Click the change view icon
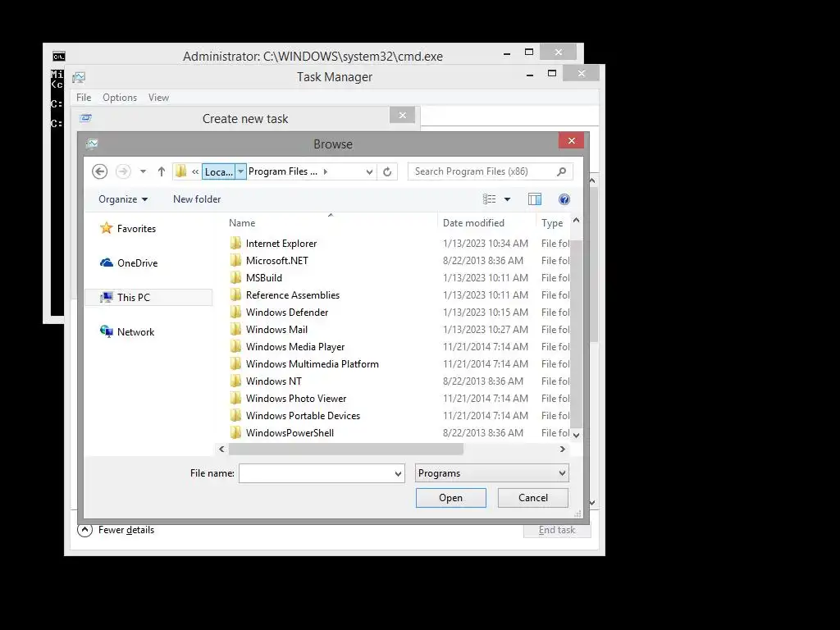Viewport: 840px width, 630px height. point(489,199)
